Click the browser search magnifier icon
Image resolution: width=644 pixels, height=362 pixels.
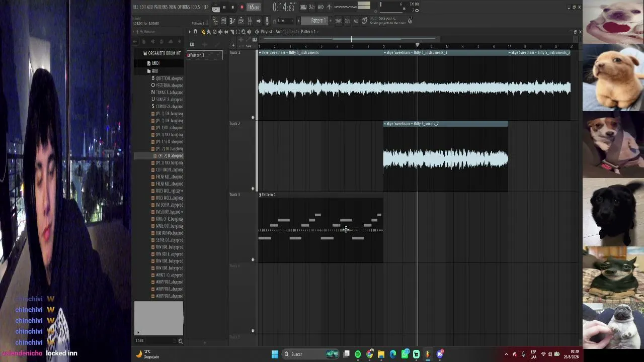point(180,341)
